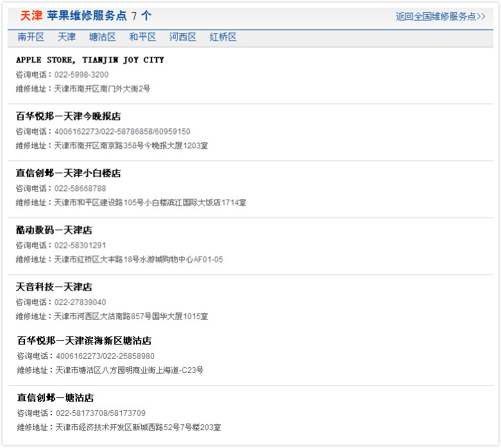
Task: Select the 塘沽区 district tab
Action: coord(102,37)
